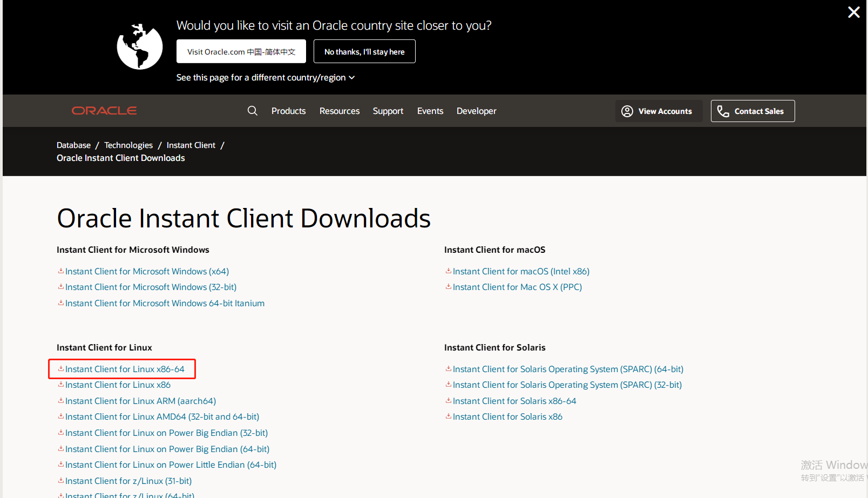
Task: Click the phone icon on Contact Sales
Action: (x=723, y=111)
